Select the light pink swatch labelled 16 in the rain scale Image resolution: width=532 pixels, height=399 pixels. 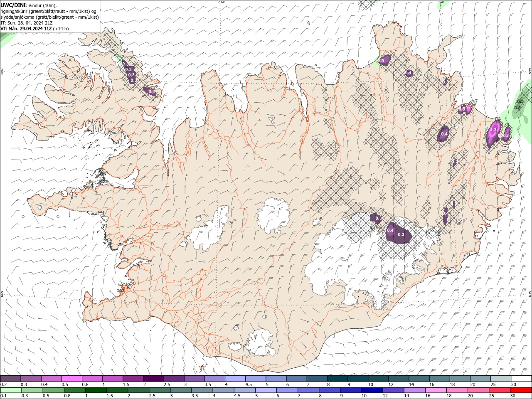[436, 390]
